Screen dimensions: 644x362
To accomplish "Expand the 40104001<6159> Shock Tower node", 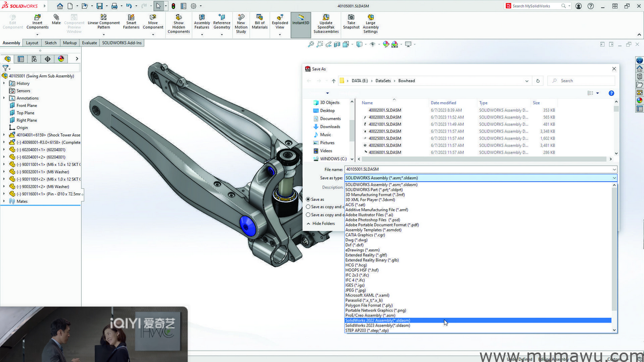I will [4, 135].
